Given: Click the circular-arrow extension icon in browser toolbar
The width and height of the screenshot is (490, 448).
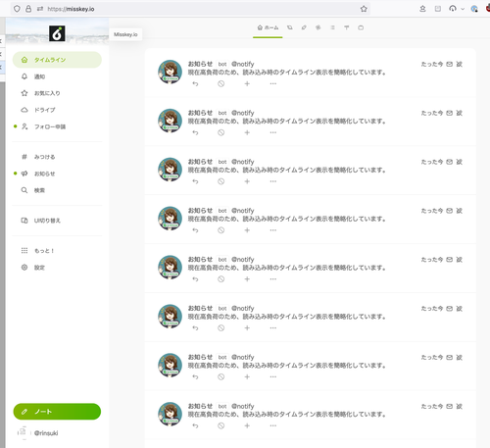Looking at the screenshot, I should [x=453, y=9].
